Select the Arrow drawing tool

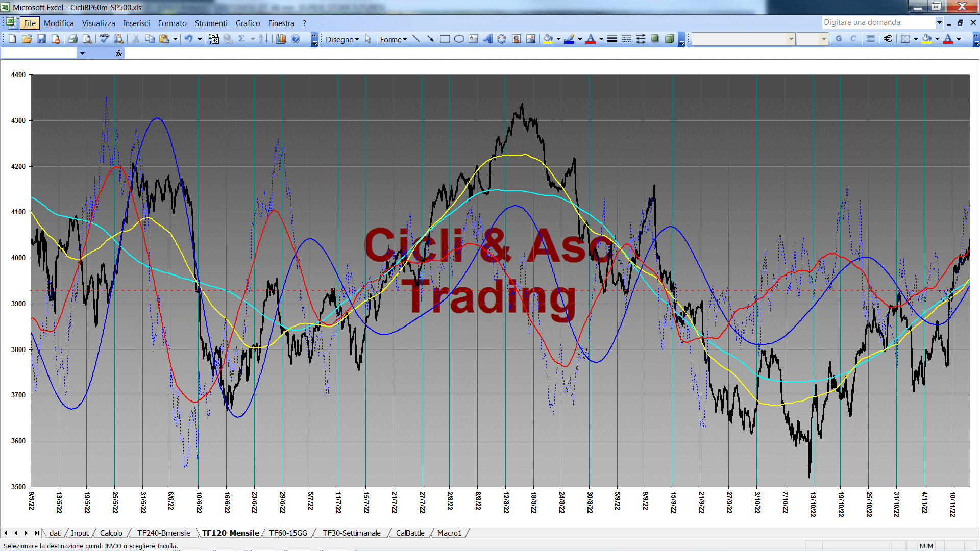[430, 39]
